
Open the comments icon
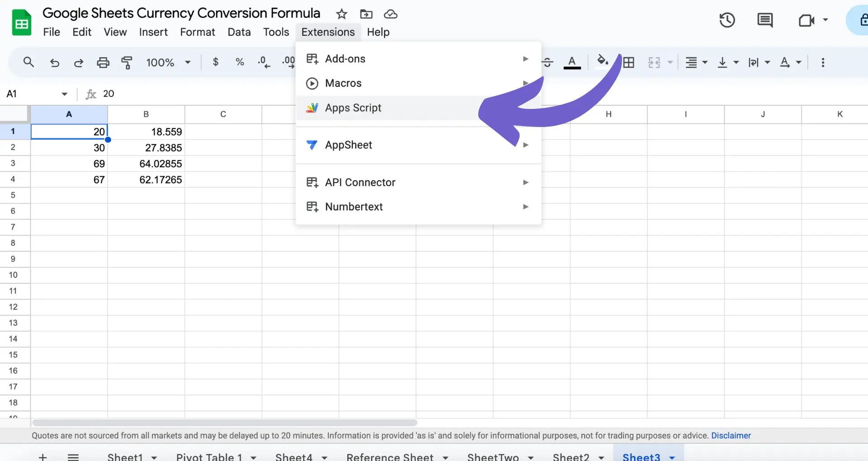pos(765,20)
